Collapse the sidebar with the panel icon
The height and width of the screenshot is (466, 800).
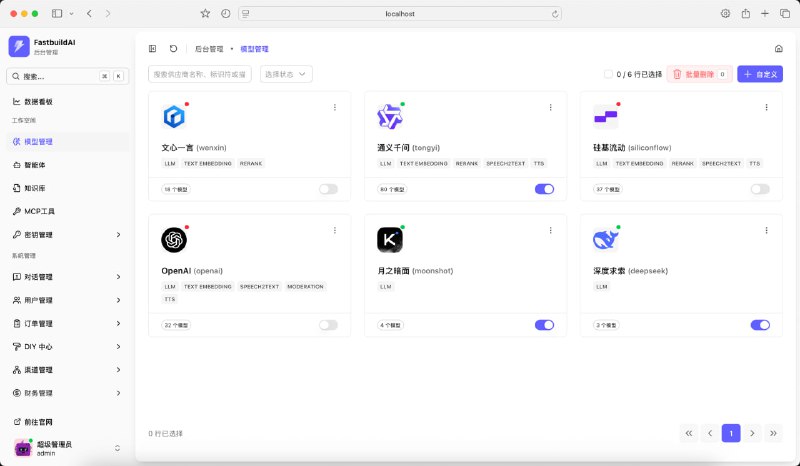tap(152, 49)
